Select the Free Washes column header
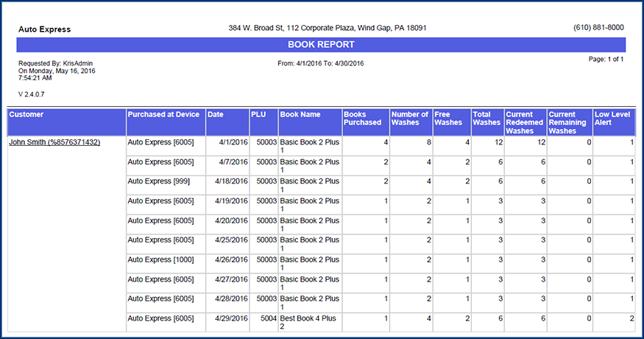Screen dimensions: 644x339 point(449,119)
